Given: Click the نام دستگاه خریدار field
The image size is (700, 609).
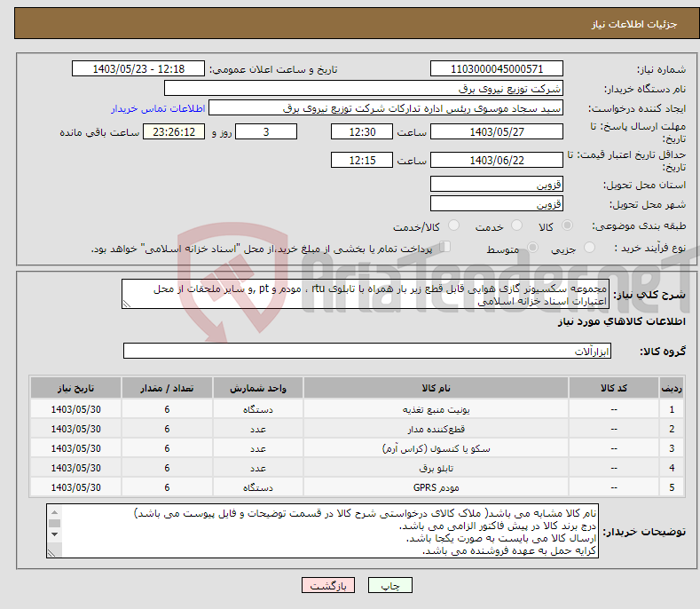Looking at the screenshot, I should 364,89.
